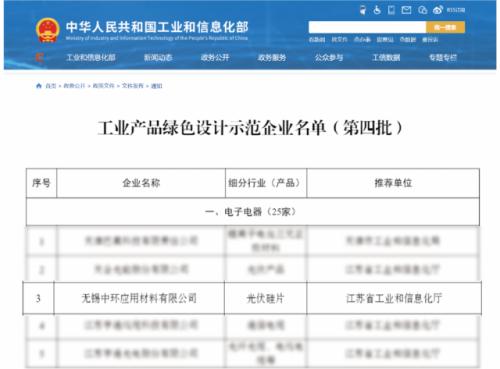Click the national emblem logo
Image resolution: width=500 pixels, height=369 pixels.
click(48, 30)
